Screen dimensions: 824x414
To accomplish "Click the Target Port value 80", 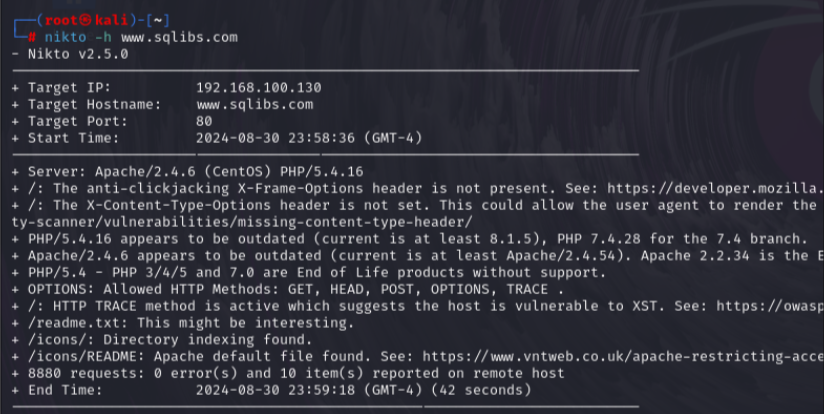I will coord(204,121).
